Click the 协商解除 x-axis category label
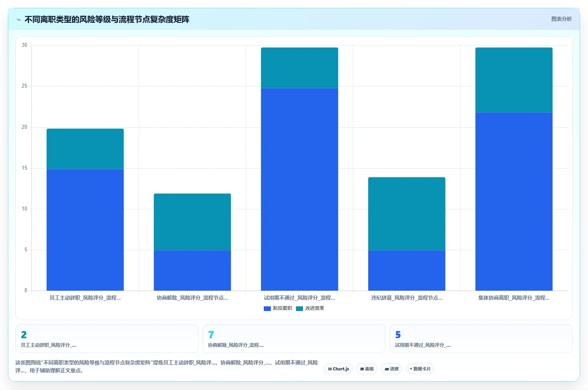This screenshot has height=390, width=588. tap(192, 298)
